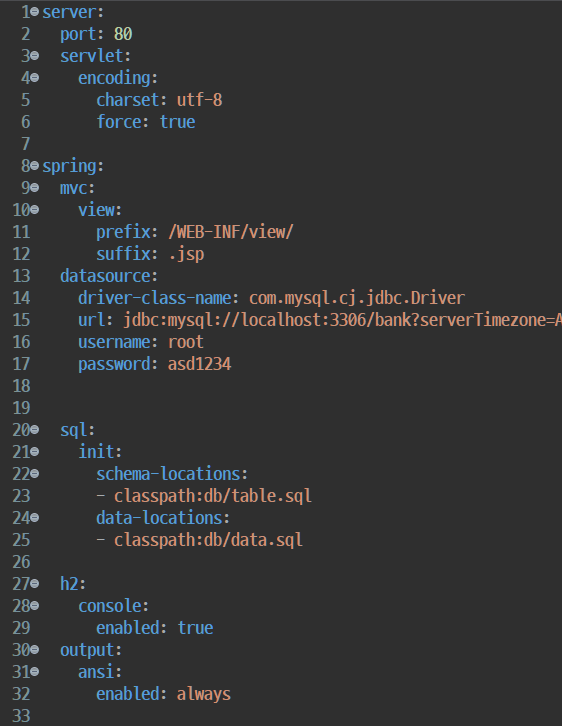
Task: Click the always value on line 32
Action: (x=204, y=694)
